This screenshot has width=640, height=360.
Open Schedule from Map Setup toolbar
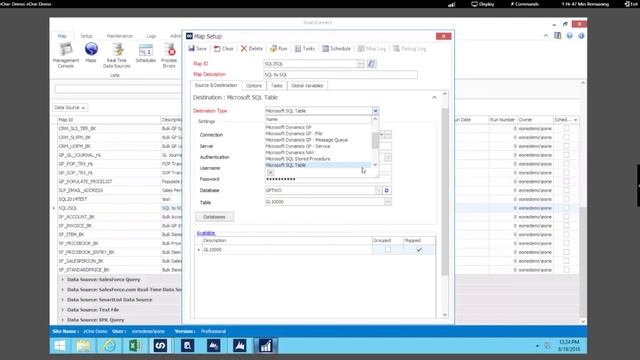[x=336, y=49]
